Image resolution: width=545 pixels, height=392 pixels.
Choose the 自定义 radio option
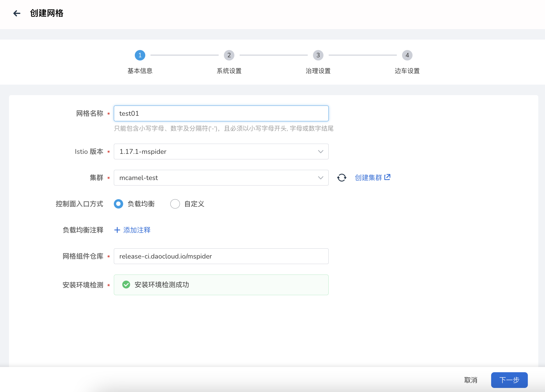tap(175, 204)
